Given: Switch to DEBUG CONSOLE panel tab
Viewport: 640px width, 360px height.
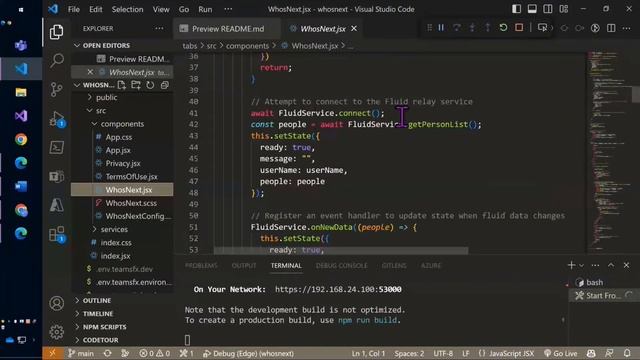Looking at the screenshot, I should pyautogui.click(x=341, y=265).
